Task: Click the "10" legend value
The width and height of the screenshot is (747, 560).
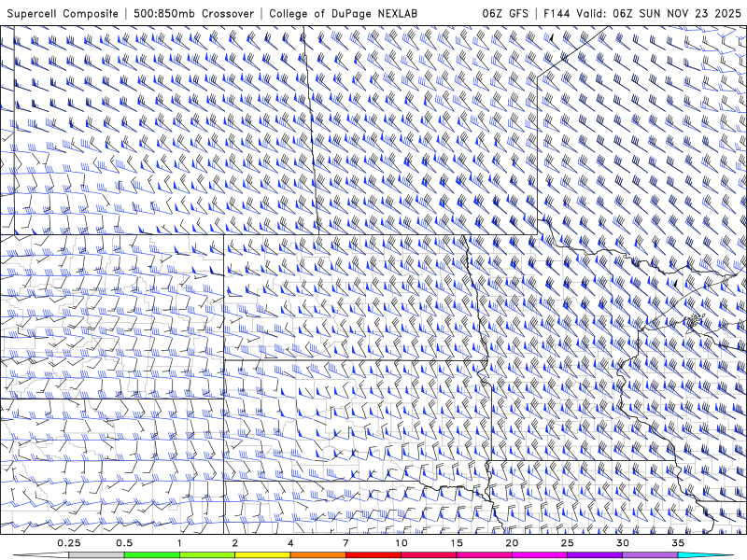Action: (402, 543)
